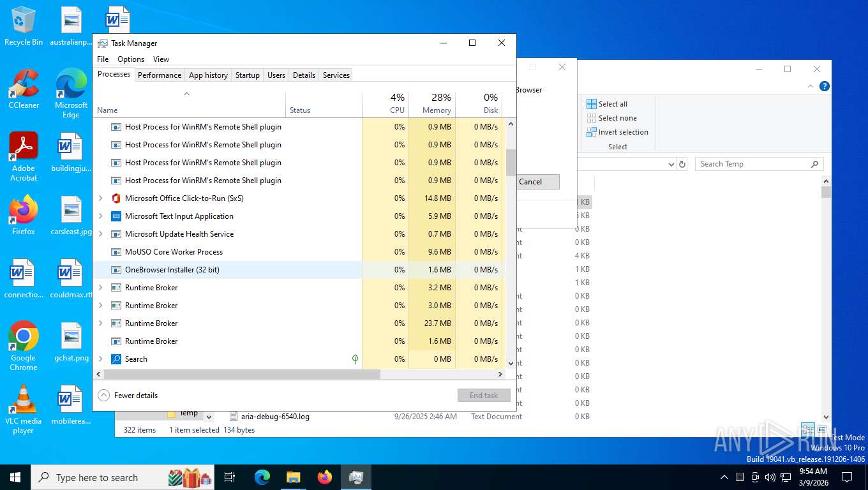Open CCleaner desktop shortcut
This screenshot has width=868, height=490.
(x=24, y=89)
